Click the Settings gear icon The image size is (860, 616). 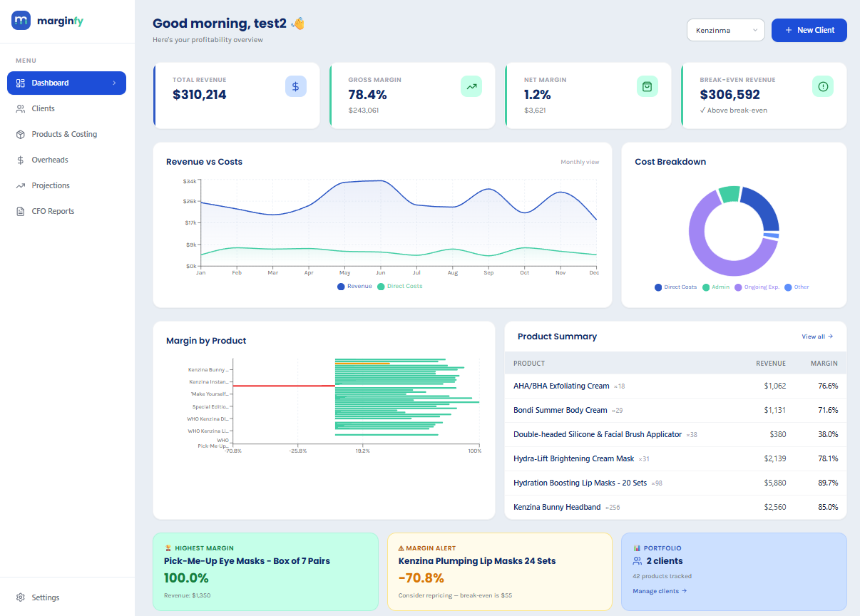click(21, 597)
